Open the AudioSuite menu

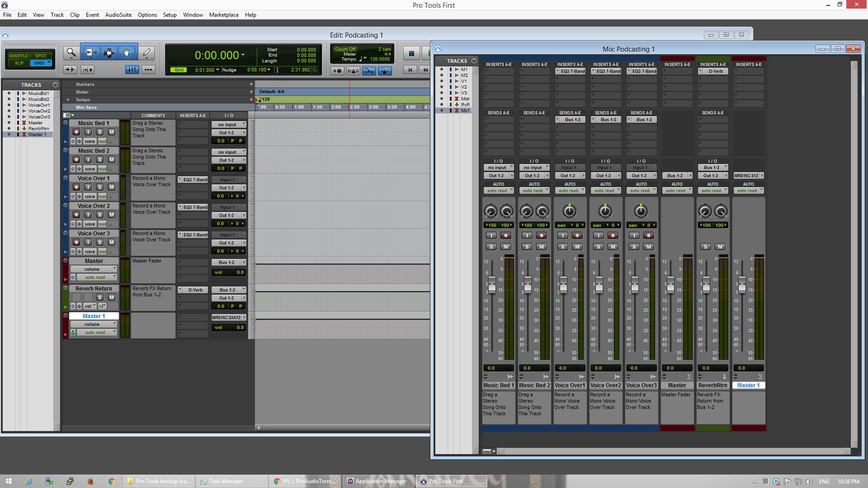[x=118, y=14]
